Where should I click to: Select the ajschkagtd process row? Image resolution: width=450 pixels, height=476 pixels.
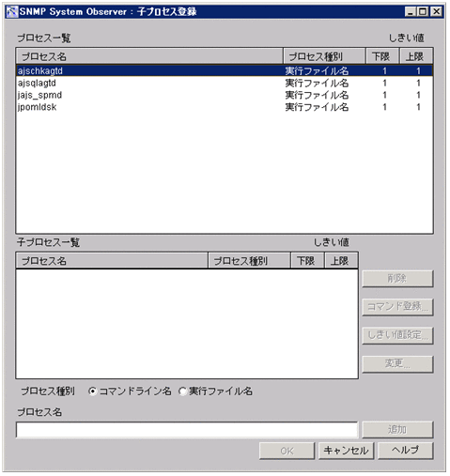coord(225,70)
